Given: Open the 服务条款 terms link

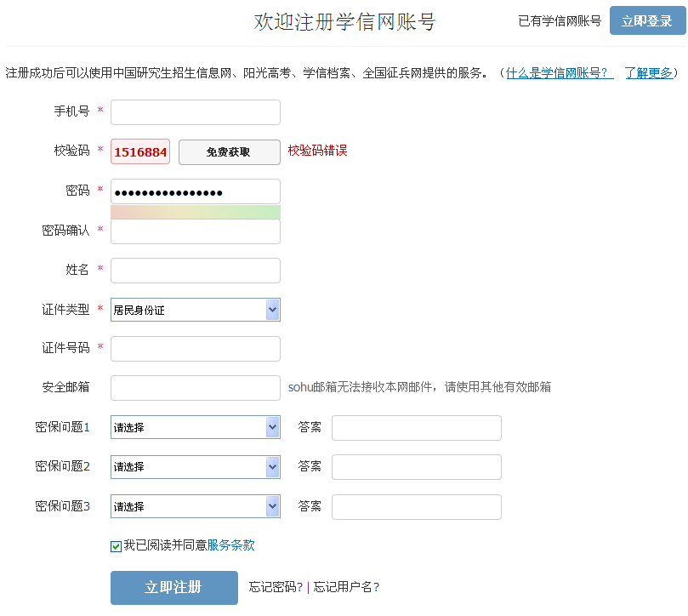Looking at the screenshot, I should coord(230,545).
